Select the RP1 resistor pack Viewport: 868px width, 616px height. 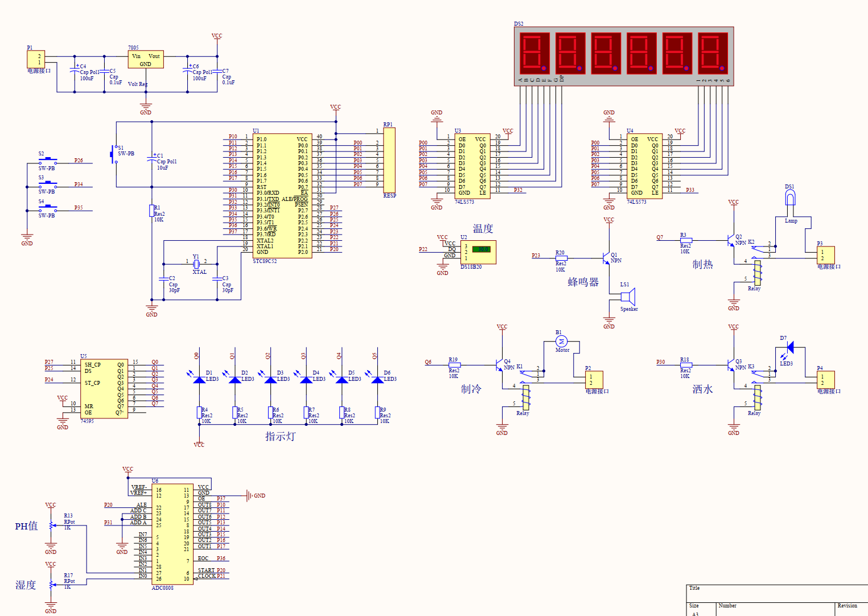coord(389,160)
